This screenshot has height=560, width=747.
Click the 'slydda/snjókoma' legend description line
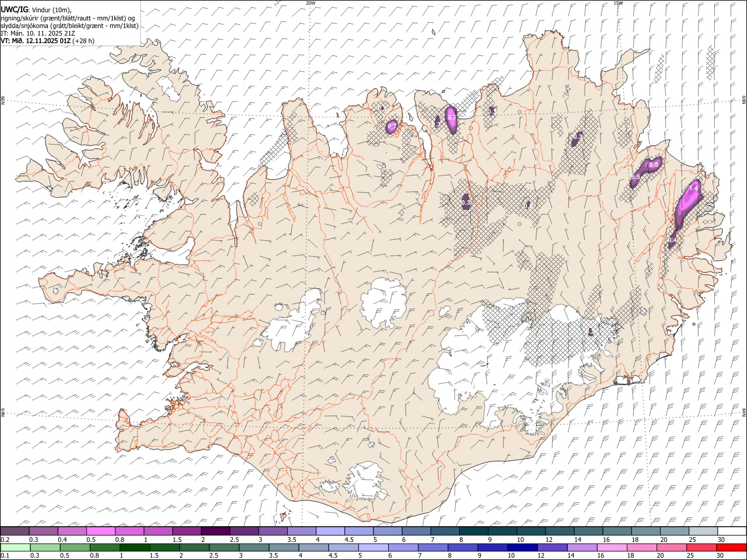point(69,26)
